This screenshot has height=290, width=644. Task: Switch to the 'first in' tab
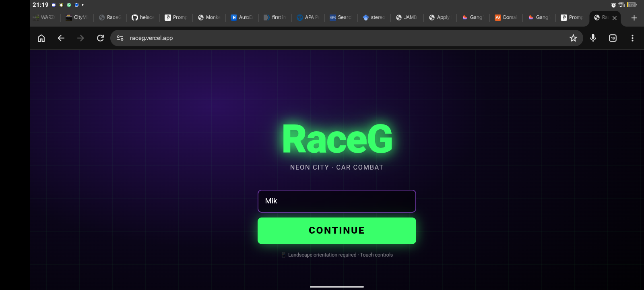click(x=275, y=17)
